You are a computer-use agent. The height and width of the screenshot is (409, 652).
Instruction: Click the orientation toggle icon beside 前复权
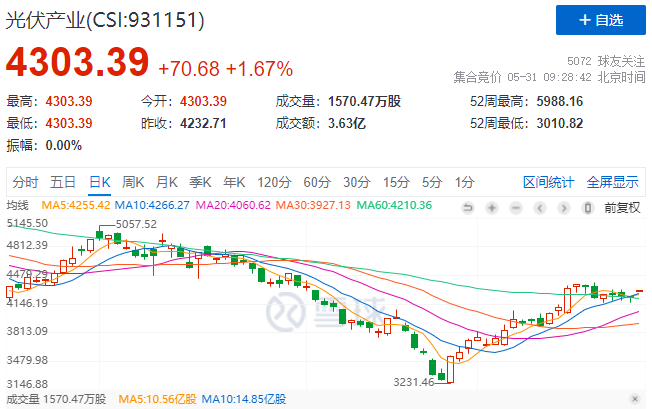[x=586, y=207]
